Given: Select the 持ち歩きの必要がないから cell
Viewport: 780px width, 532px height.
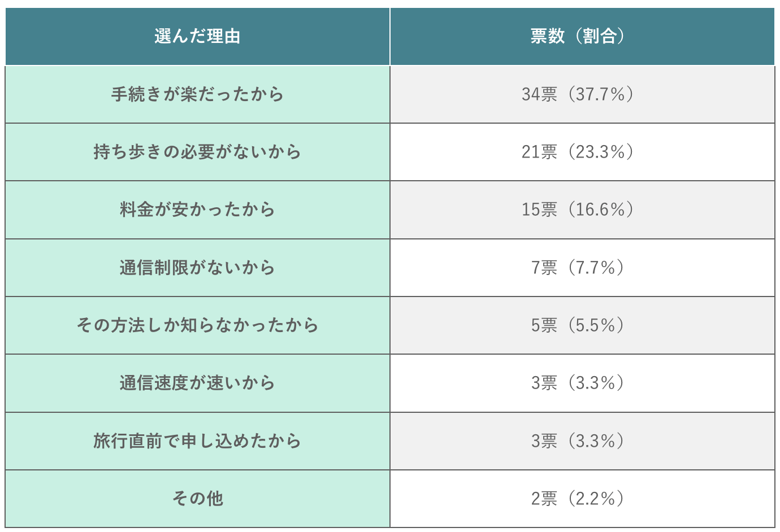Looking at the screenshot, I should pos(197,152).
